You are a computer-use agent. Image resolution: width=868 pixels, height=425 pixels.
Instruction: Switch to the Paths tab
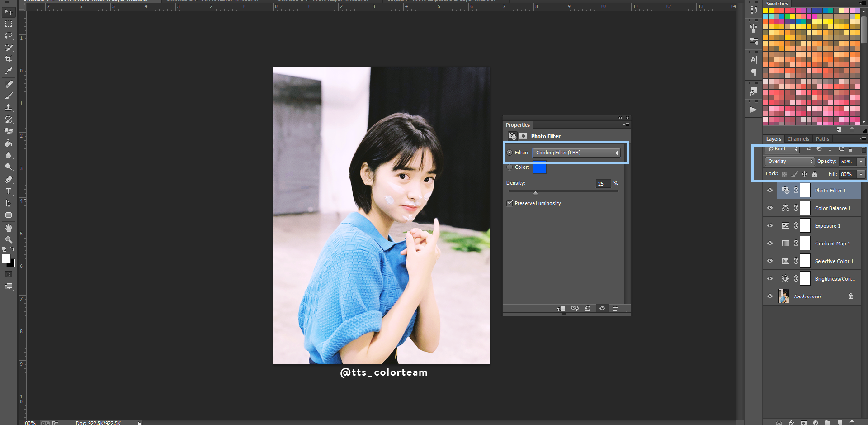[x=822, y=139]
